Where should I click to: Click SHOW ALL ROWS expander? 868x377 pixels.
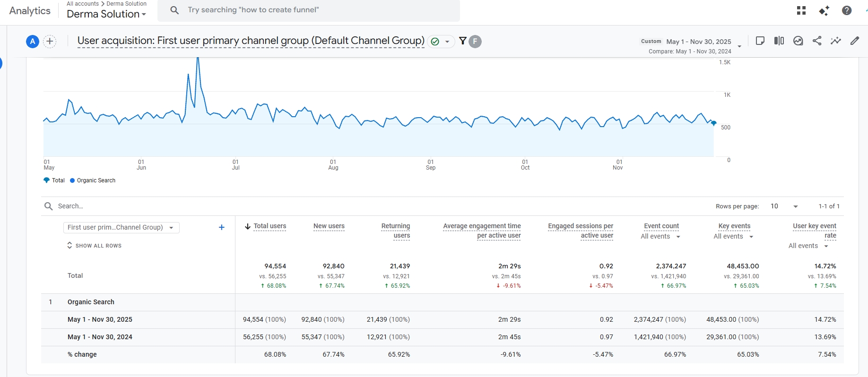[94, 246]
